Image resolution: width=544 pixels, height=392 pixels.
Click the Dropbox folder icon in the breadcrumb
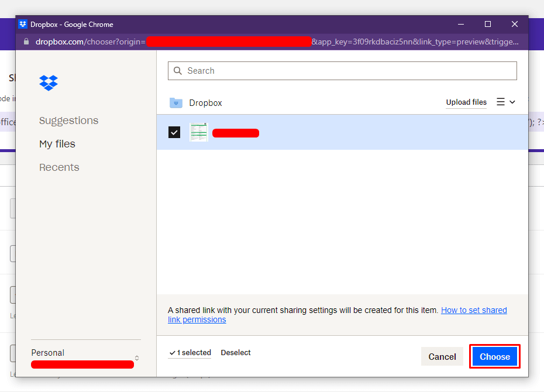tap(176, 103)
